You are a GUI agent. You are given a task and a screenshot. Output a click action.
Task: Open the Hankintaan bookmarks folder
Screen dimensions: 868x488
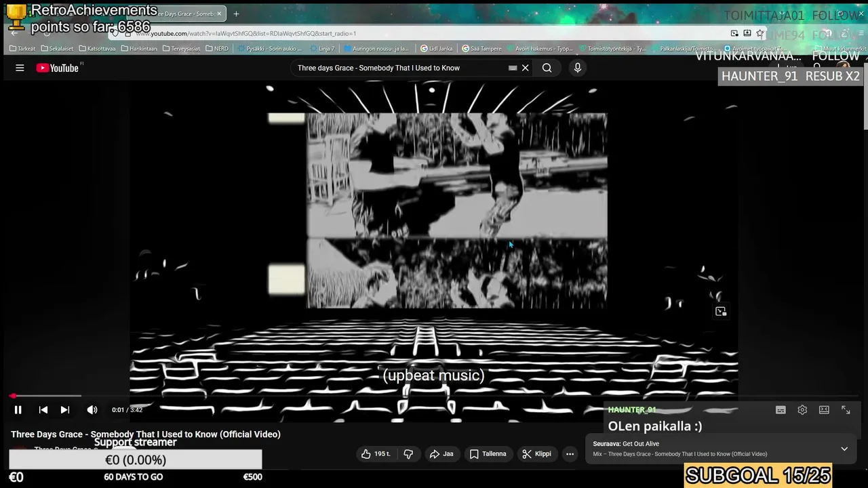point(139,49)
